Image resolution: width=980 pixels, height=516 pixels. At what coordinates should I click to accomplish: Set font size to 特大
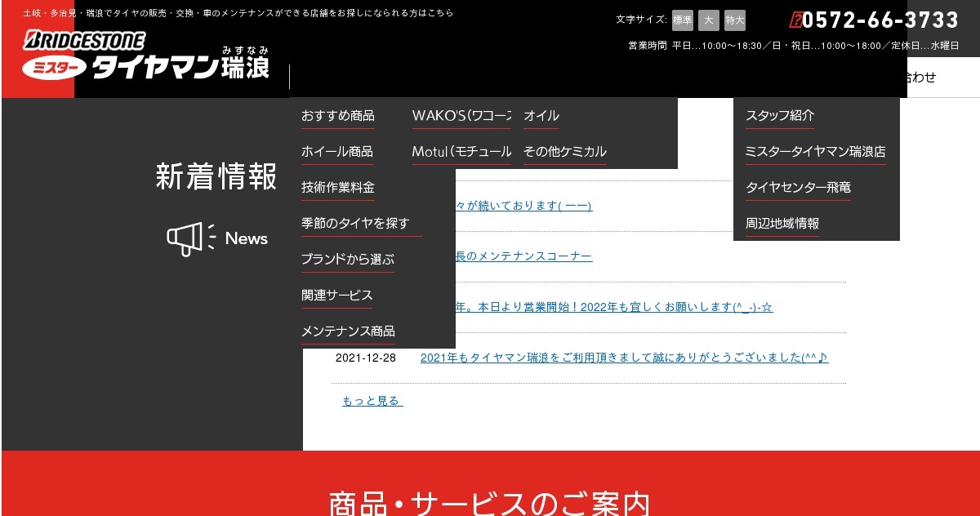click(735, 20)
